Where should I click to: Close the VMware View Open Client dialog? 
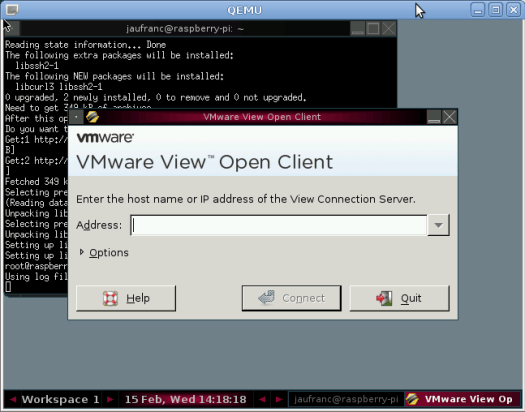449,117
